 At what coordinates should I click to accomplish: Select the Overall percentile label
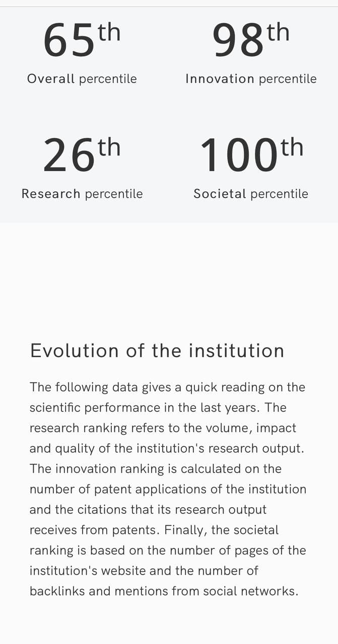82,78
